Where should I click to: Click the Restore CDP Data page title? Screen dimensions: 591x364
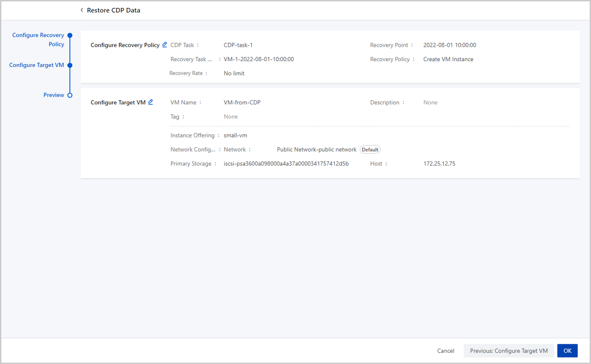(x=113, y=10)
